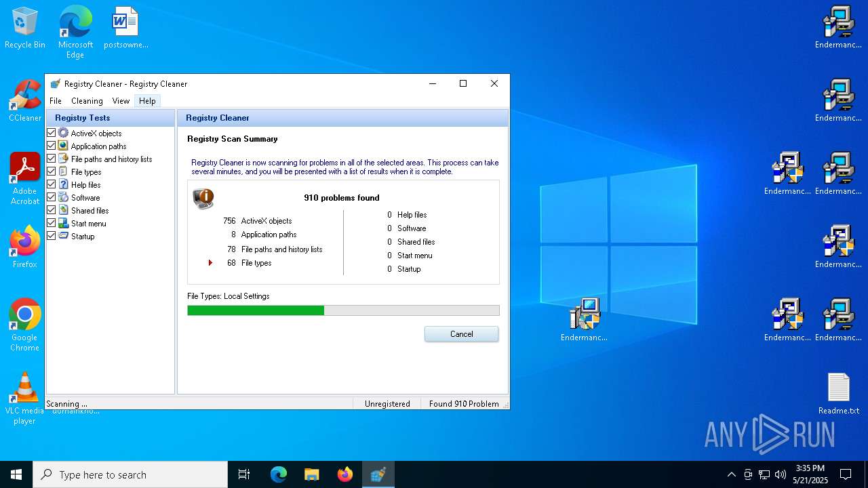This screenshot has width=868, height=488.
Task: Select the Software test icon
Action: pos(63,197)
